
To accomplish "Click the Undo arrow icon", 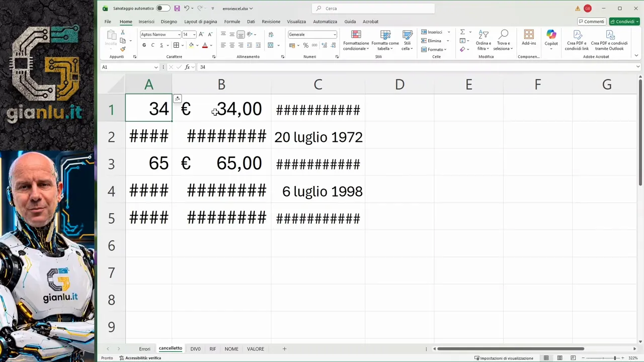I will 187,9.
